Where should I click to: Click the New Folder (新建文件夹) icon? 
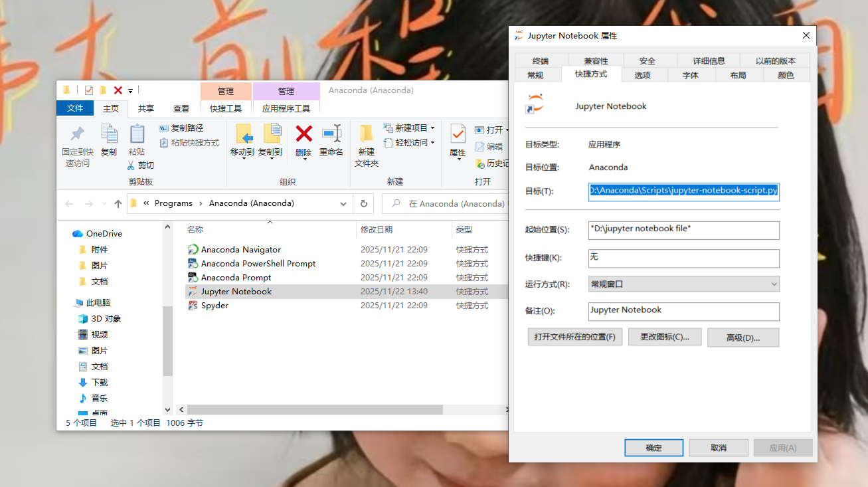click(x=366, y=134)
